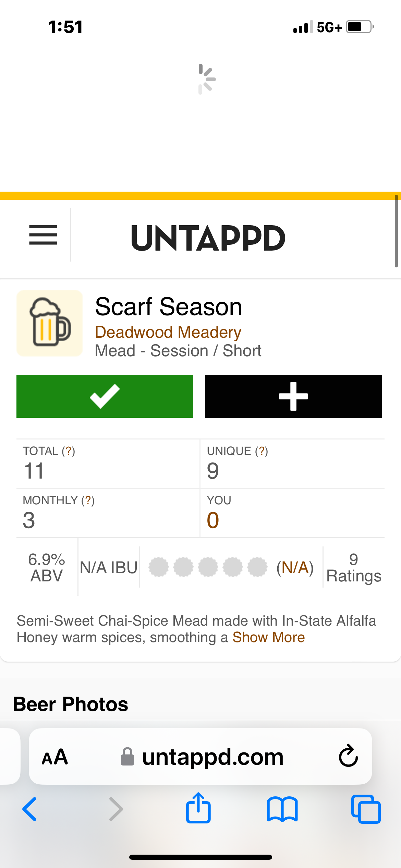Open the Safari AA reader options

coord(55,757)
